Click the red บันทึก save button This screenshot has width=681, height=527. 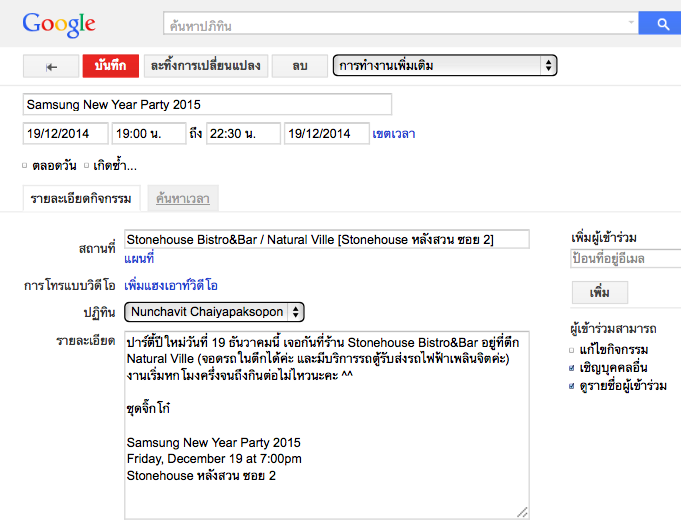click(111, 66)
